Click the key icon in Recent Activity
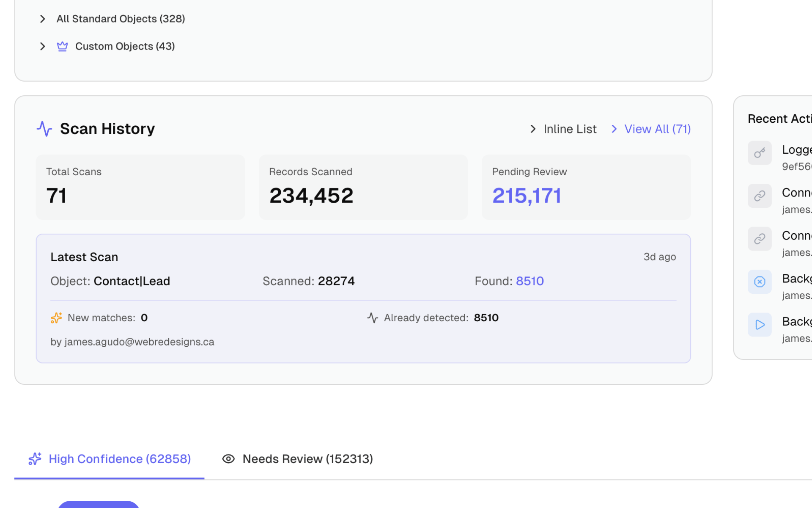Screen dimensions: 812x508 coord(760,153)
